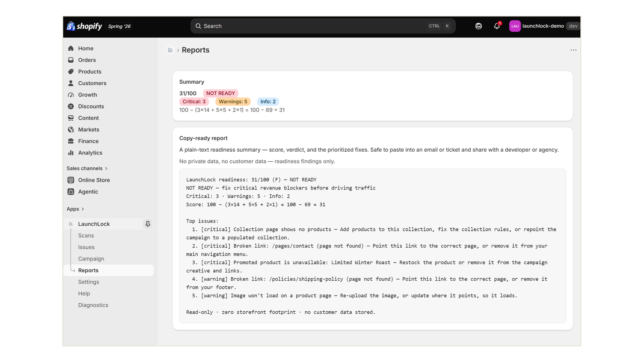Click the 31/100 score text
This screenshot has height=362, width=644.
point(188,93)
